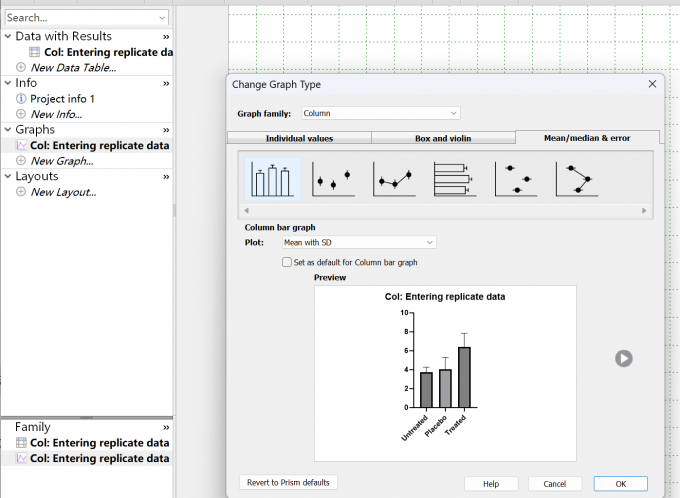Image resolution: width=680 pixels, height=498 pixels.
Task: Select Col: Entering replicate data under Graphs
Action: pyautogui.click(x=99, y=145)
